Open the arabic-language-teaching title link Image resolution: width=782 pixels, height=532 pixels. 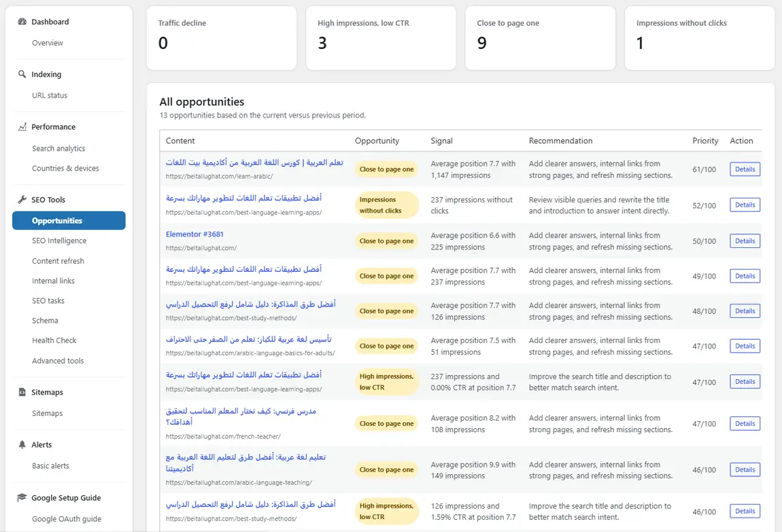click(x=246, y=463)
